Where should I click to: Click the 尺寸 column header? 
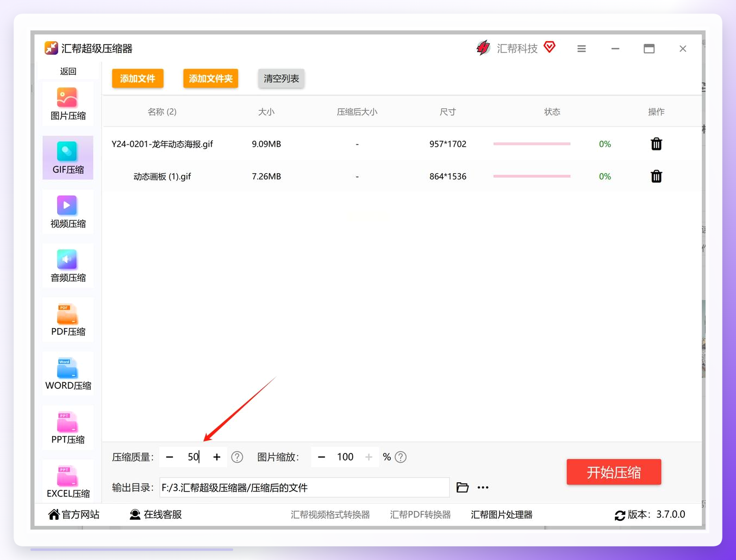tap(448, 112)
